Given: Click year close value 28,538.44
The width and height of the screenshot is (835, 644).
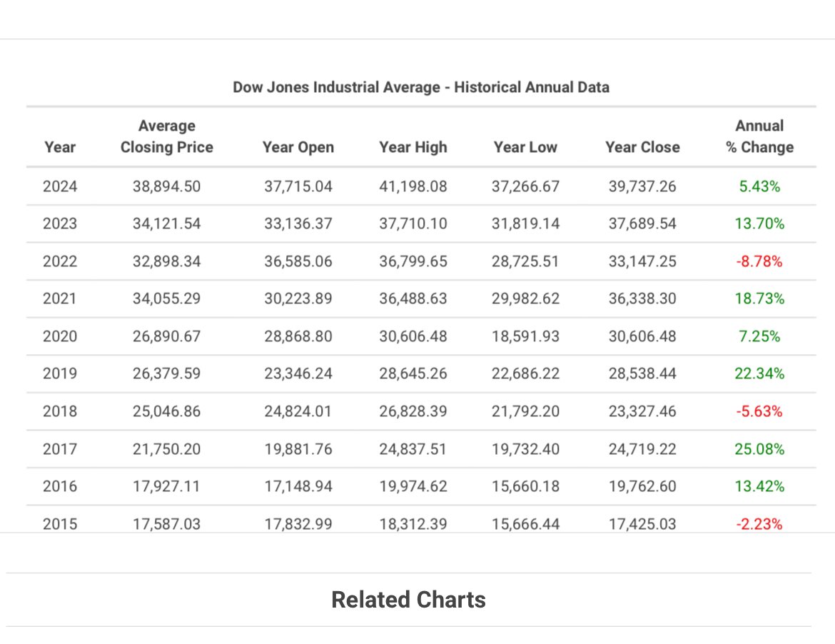Looking at the screenshot, I should (643, 374).
